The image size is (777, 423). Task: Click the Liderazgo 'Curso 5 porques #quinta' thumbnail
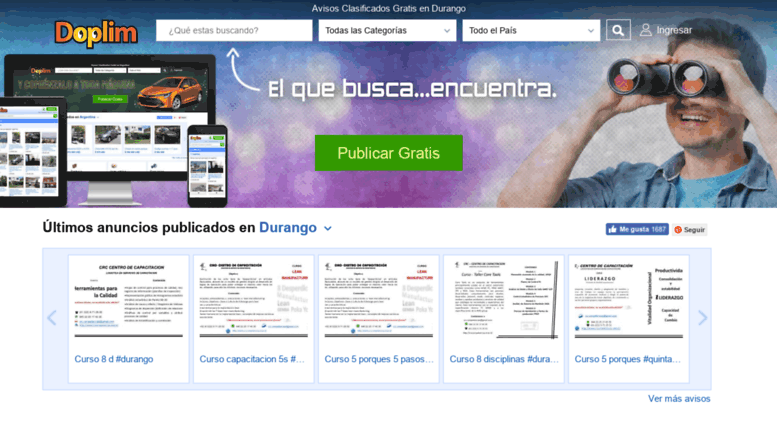tap(629, 299)
